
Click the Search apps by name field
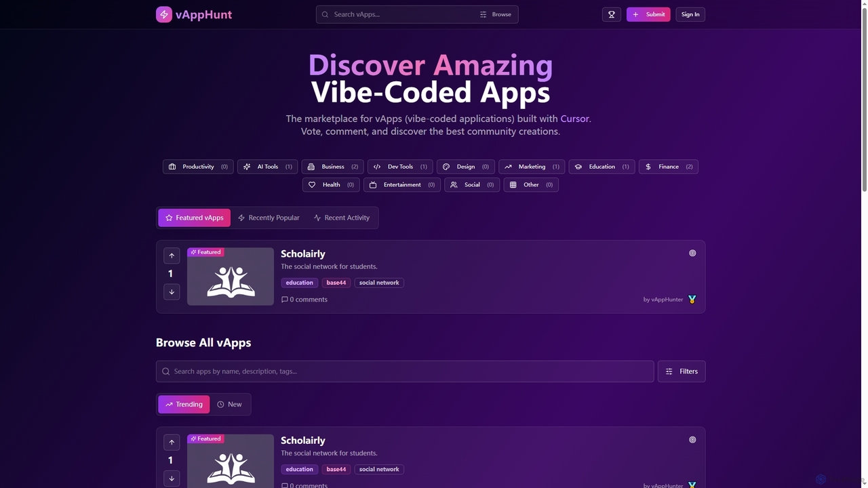(x=405, y=371)
